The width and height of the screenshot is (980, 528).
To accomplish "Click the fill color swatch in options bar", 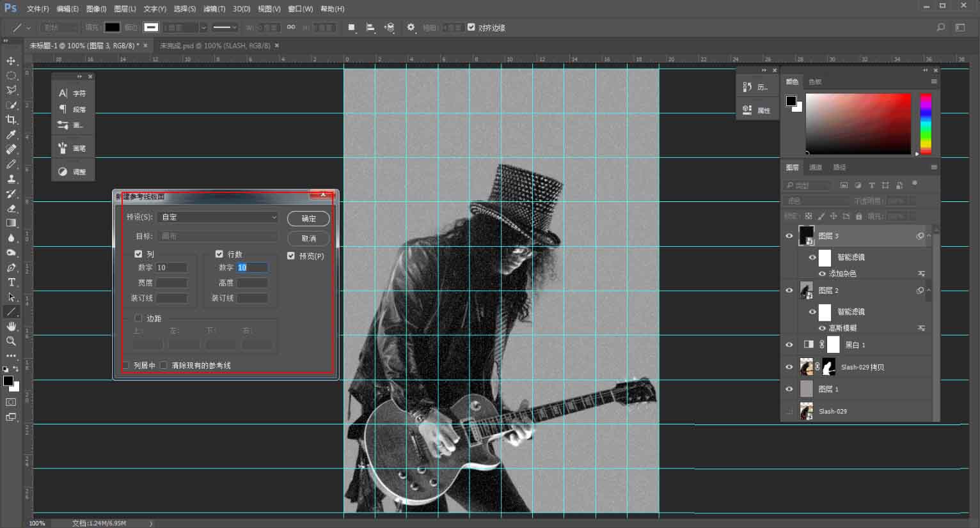I will [112, 27].
